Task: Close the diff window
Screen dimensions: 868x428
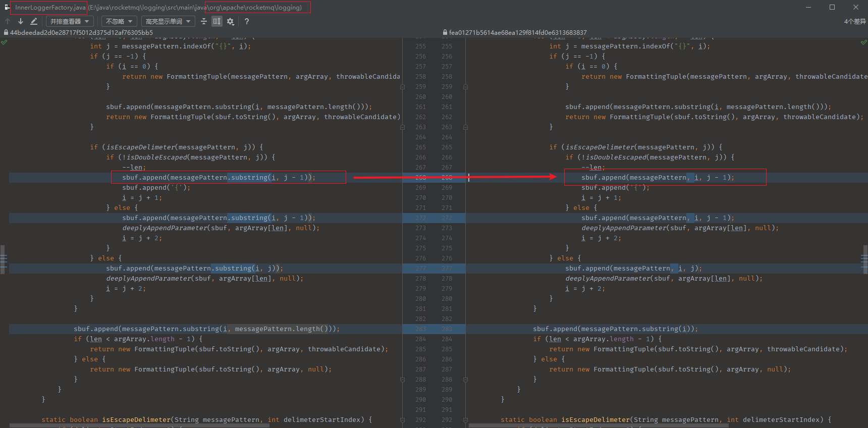Action: (x=856, y=7)
